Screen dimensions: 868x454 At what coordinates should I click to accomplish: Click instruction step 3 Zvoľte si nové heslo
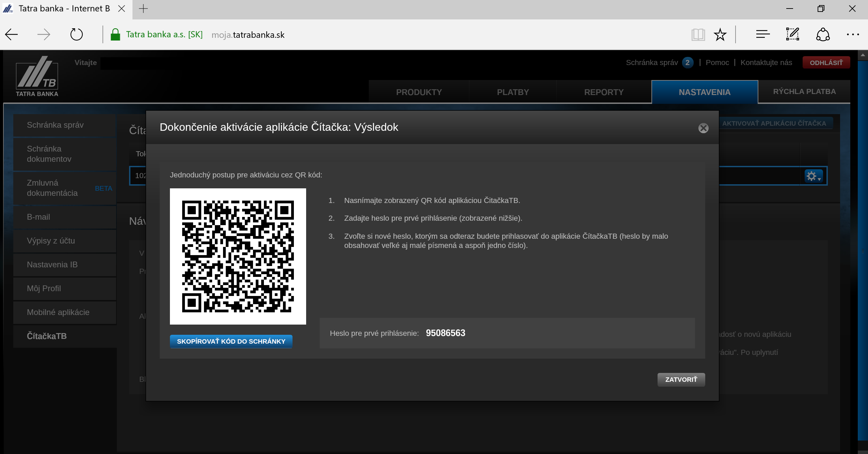click(x=506, y=241)
